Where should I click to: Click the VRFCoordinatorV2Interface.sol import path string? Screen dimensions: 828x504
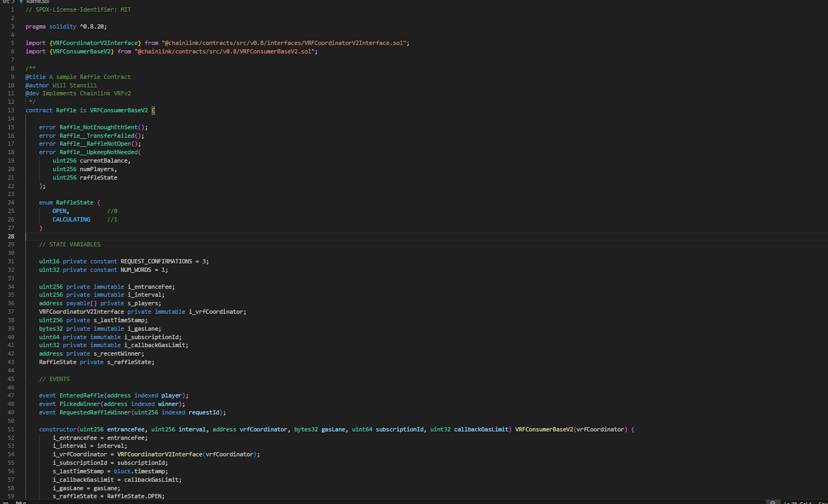285,43
